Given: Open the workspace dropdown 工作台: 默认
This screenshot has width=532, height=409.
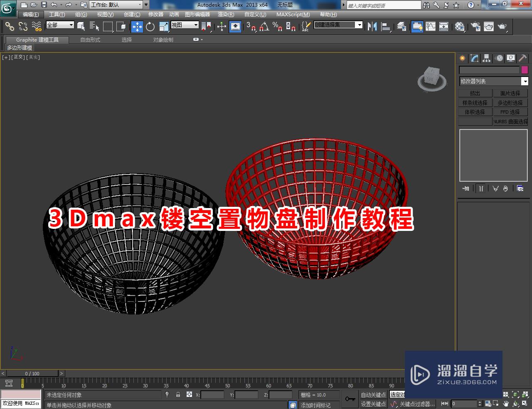Looking at the screenshot, I should (116, 5).
